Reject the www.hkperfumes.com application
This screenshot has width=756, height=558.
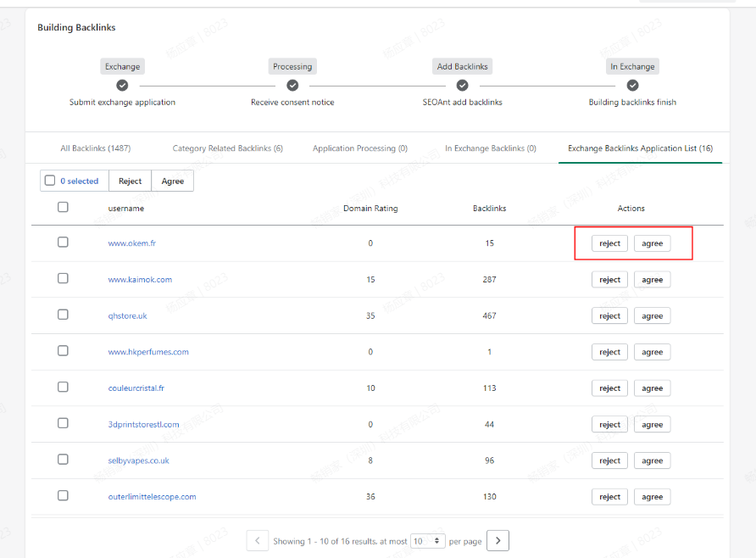610,352
